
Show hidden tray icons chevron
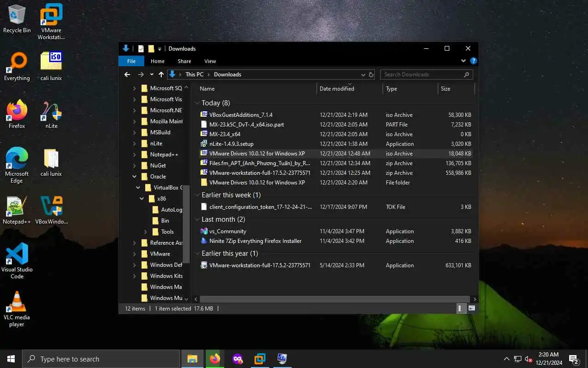coord(507,359)
